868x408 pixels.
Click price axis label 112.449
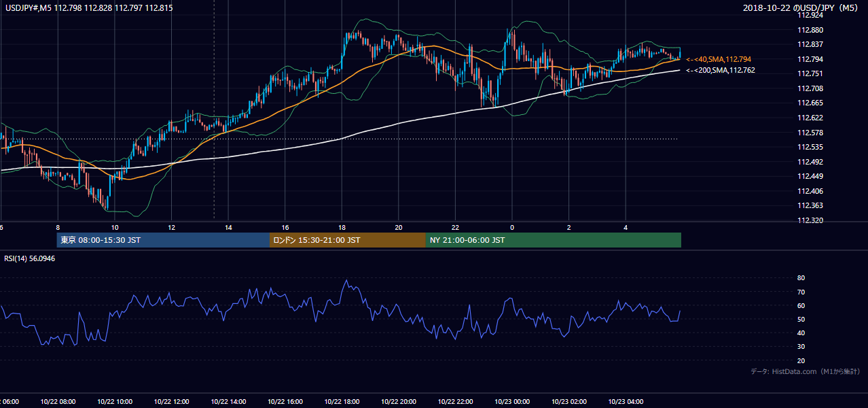(x=810, y=176)
